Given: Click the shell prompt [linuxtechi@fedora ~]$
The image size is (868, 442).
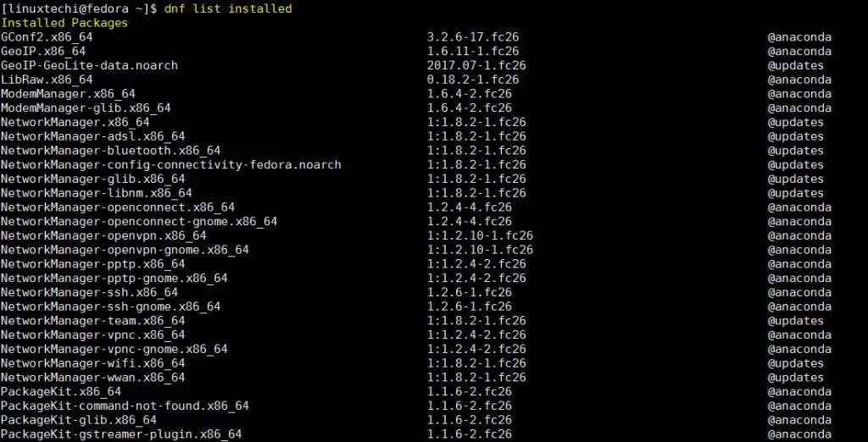Looking at the screenshot, I should point(79,8).
